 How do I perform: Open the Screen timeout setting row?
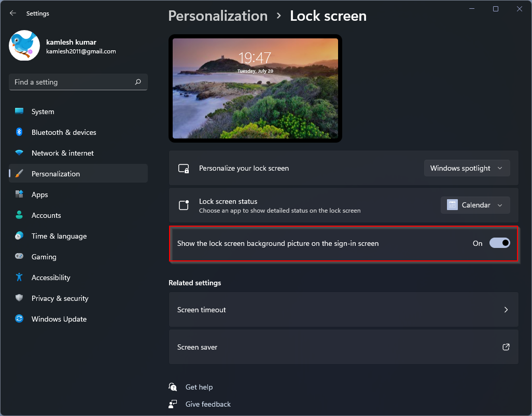point(343,310)
